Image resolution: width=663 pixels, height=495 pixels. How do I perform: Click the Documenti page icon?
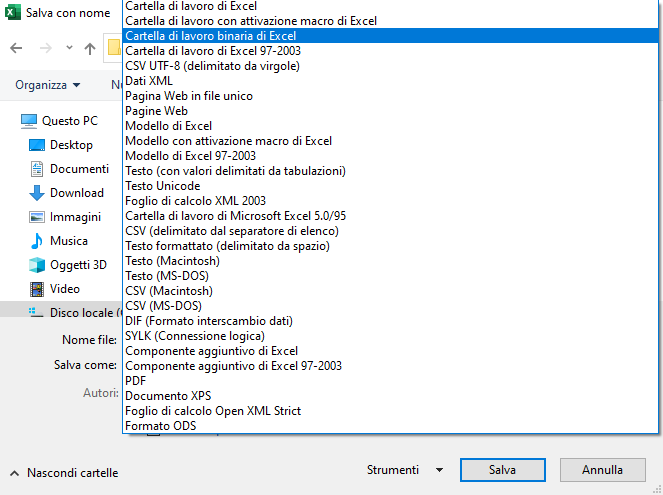[37, 169]
